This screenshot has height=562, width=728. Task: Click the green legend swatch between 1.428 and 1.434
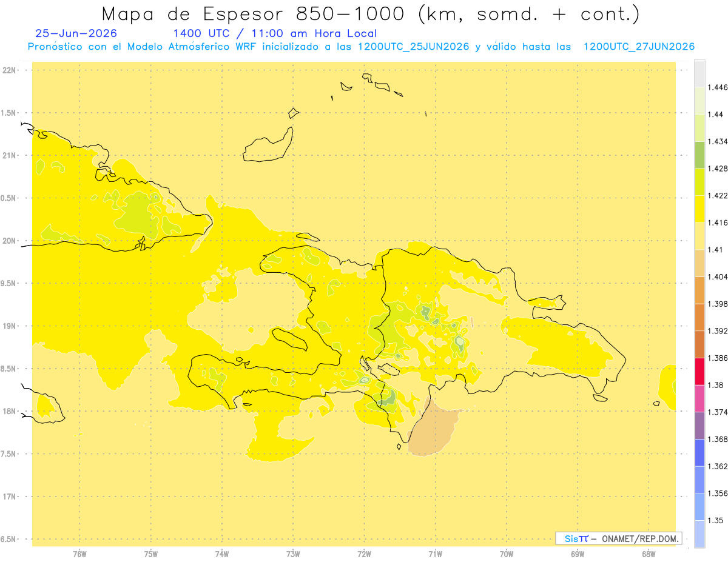point(699,155)
